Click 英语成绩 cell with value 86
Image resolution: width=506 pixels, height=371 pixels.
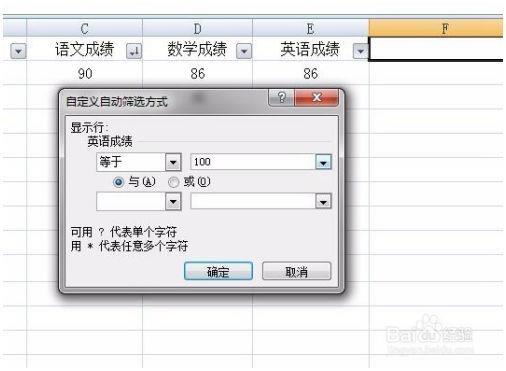point(310,73)
